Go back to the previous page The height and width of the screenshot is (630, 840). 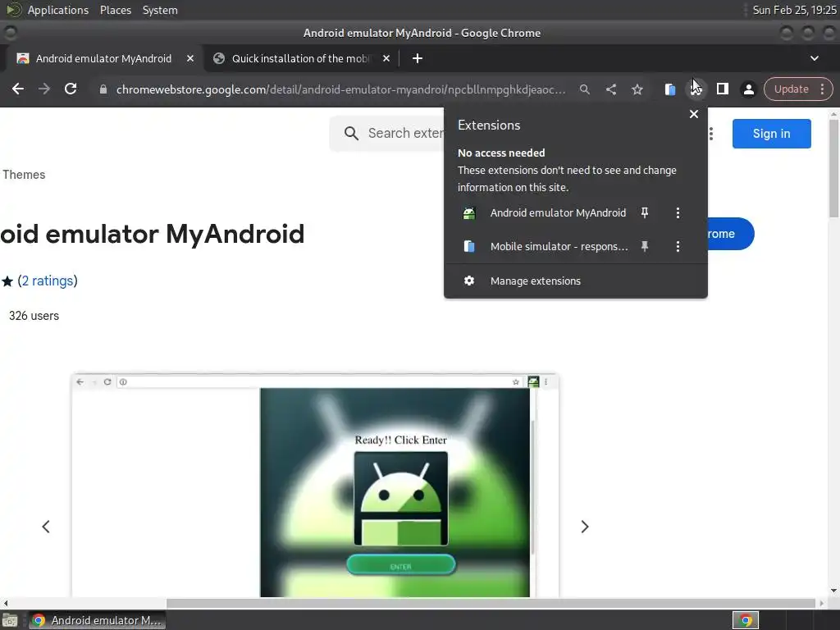[x=18, y=89]
